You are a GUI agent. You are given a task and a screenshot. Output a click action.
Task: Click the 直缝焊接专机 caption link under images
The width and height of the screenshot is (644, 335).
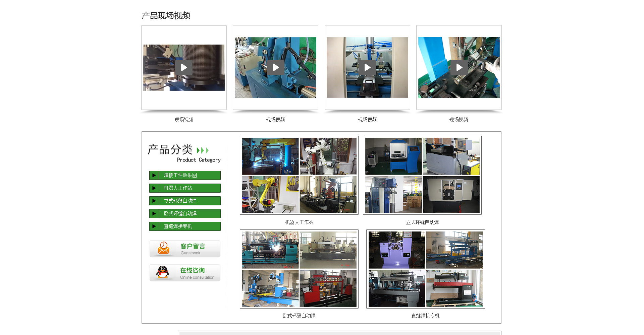[425, 316]
